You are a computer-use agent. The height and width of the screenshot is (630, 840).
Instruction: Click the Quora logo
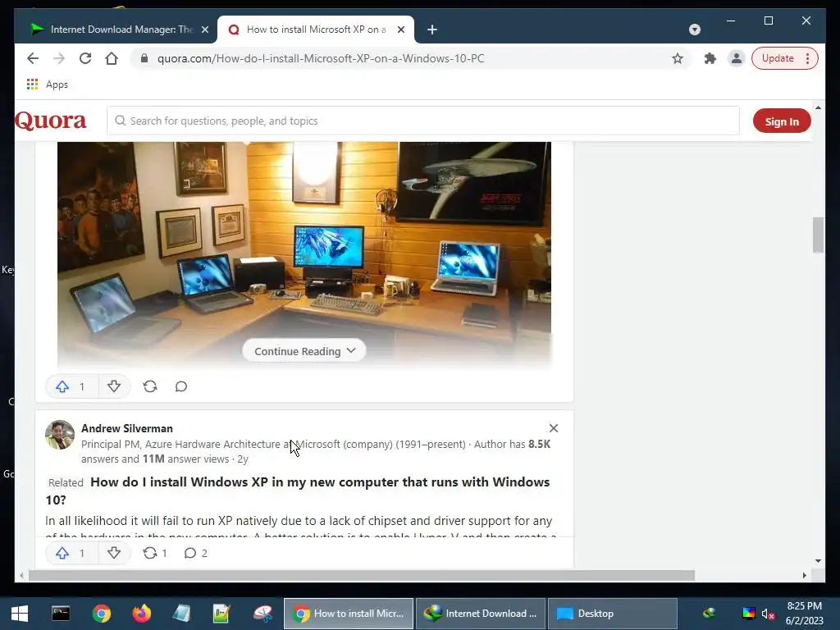coord(51,121)
